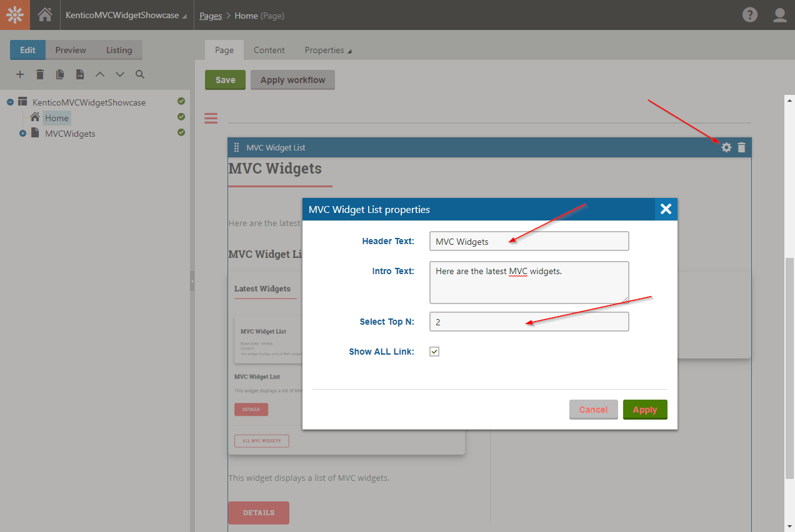The image size is (795, 532).
Task: Collapse the KenticoMVCWidgetShowcase tree root
Action: tap(11, 102)
